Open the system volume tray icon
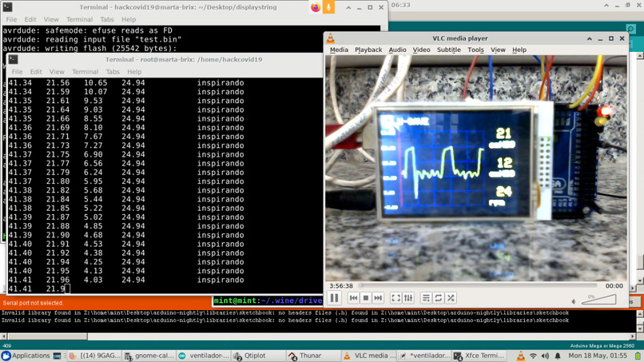The image size is (644, 362). click(x=545, y=356)
